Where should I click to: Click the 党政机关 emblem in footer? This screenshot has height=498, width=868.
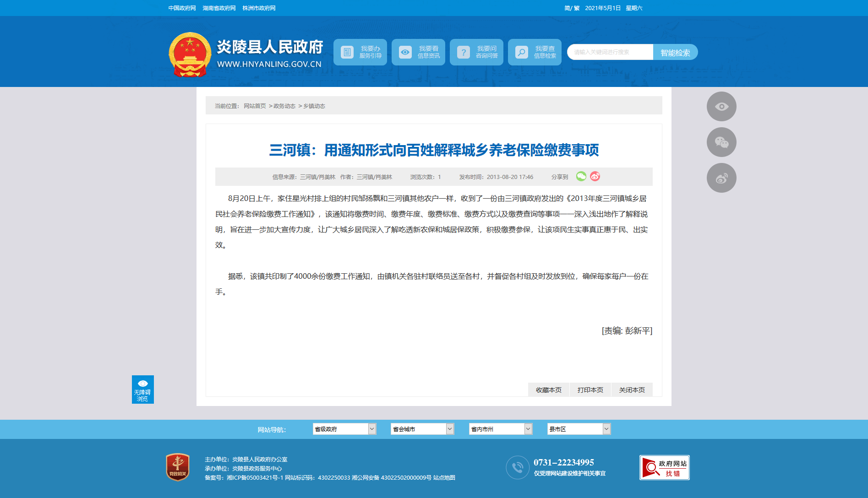[178, 467]
